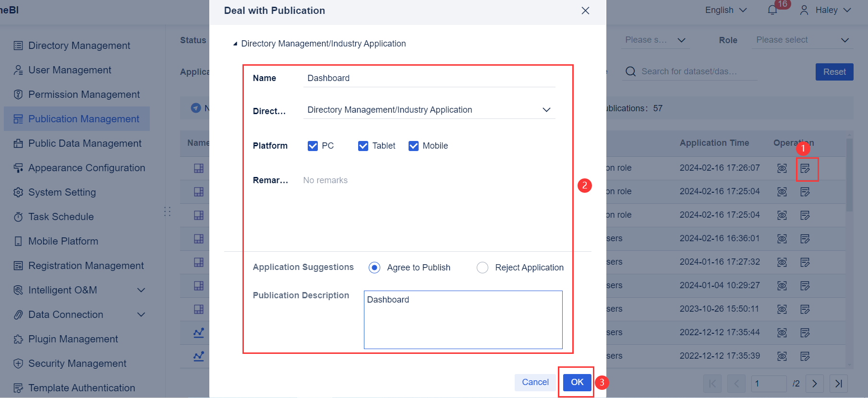Jump to last page icon in pagination
Viewport: 868px width, 398px height.
pyautogui.click(x=838, y=384)
